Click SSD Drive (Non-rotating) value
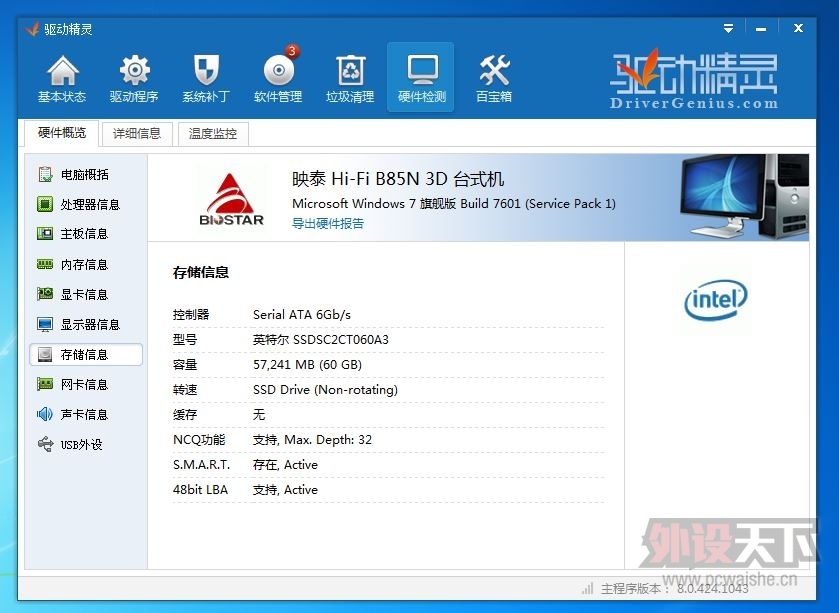The image size is (839, 613). pyautogui.click(x=325, y=389)
